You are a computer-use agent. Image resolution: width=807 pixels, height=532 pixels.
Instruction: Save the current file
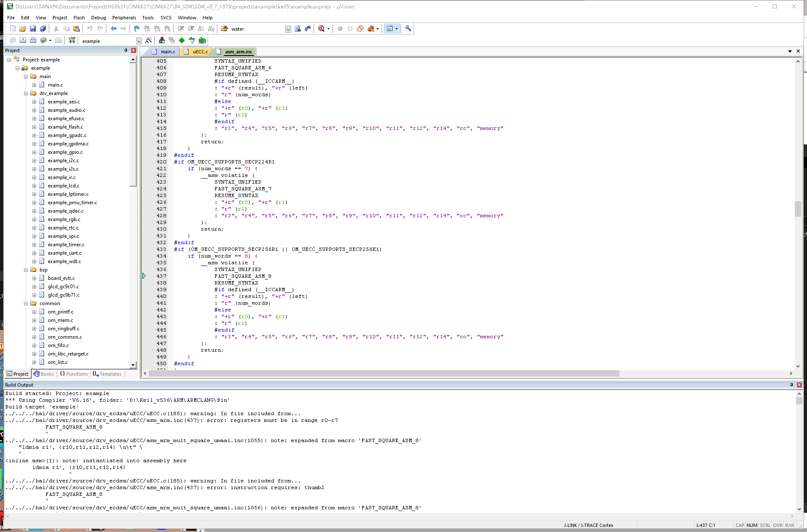point(33,29)
